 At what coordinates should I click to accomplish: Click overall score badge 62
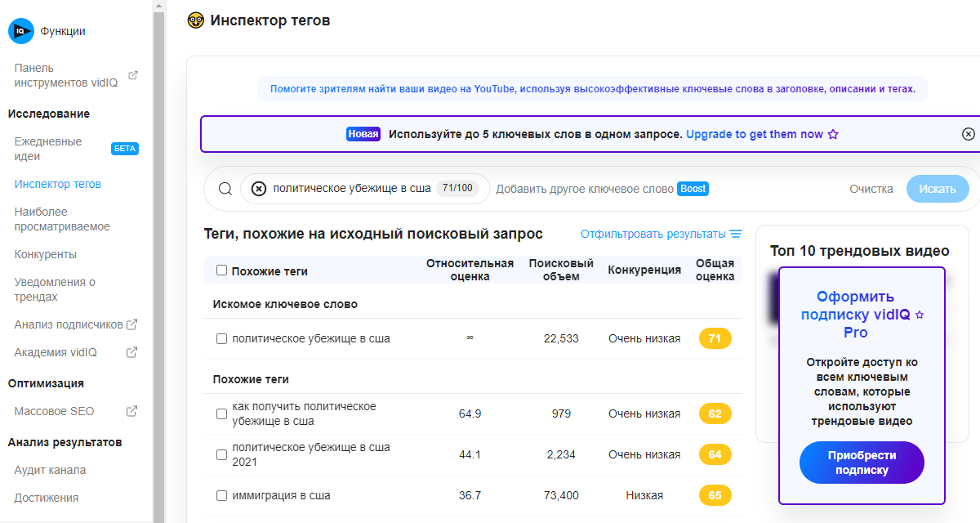click(x=715, y=413)
